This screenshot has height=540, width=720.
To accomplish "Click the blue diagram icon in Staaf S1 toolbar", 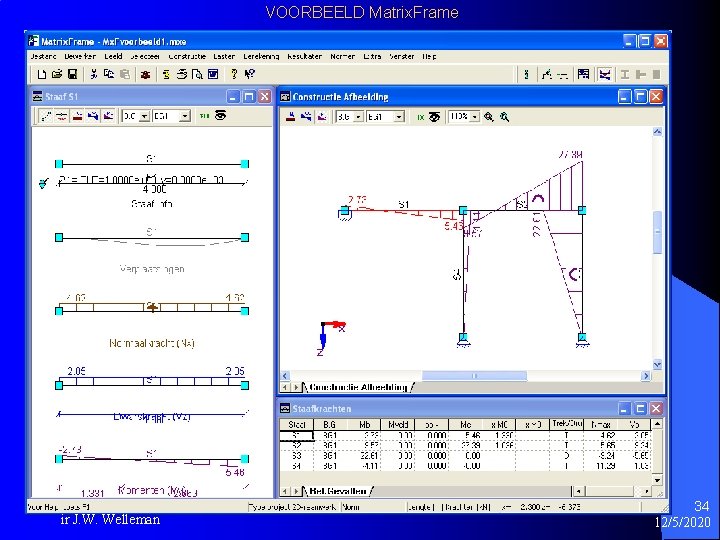I will coord(93,116).
